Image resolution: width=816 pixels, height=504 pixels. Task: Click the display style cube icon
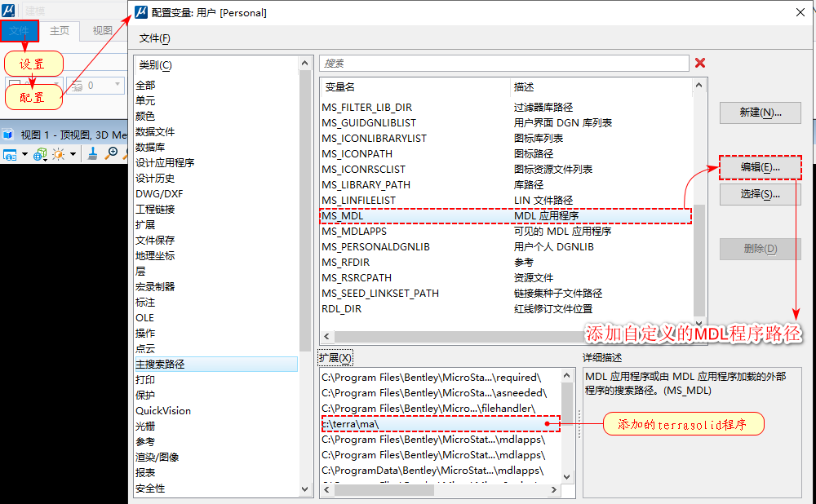(40, 154)
